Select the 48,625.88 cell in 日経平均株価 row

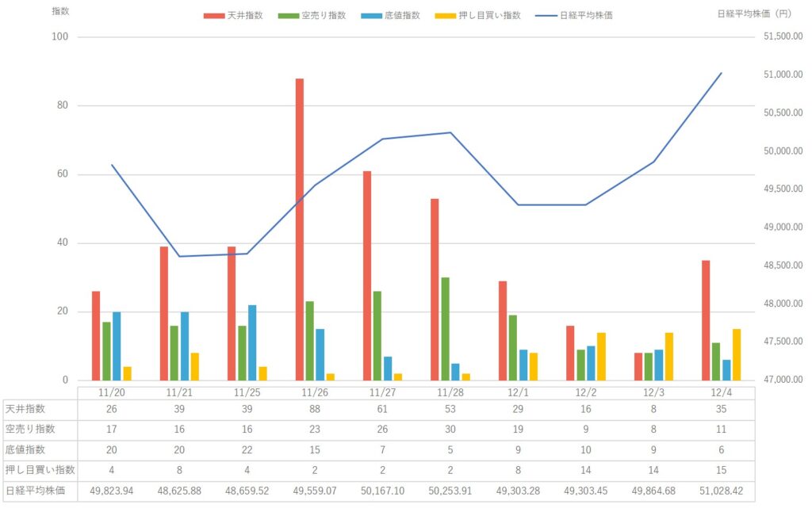click(x=179, y=491)
